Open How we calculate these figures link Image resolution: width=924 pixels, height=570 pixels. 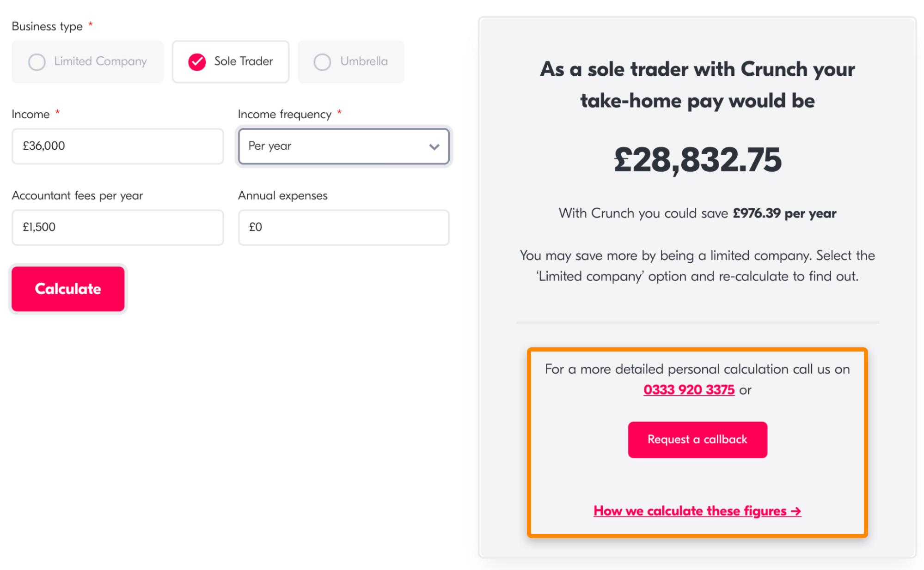pyautogui.click(x=690, y=511)
